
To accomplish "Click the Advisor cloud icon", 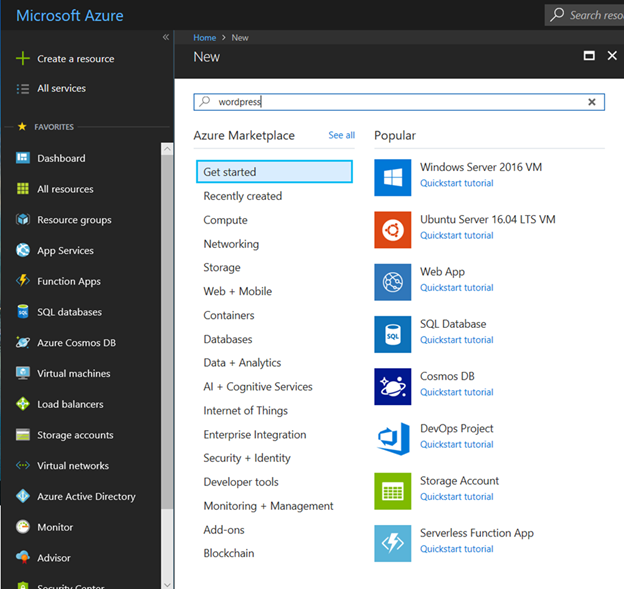I will click(x=23, y=557).
